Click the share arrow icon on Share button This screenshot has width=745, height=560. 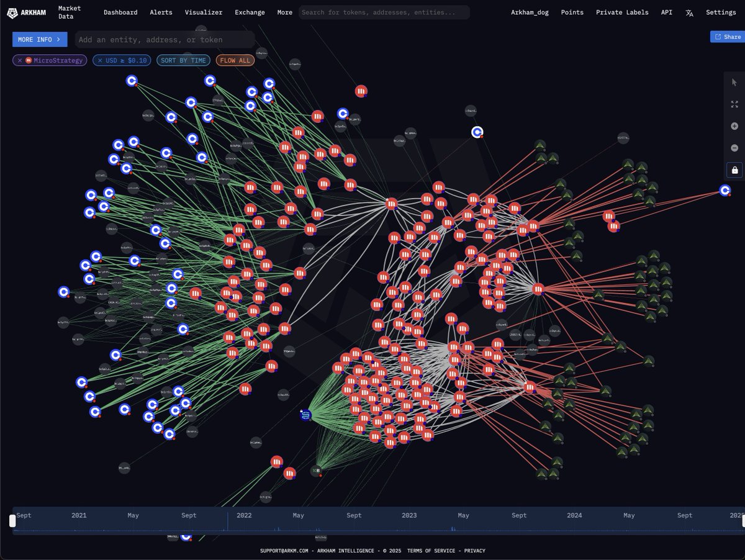pos(718,37)
